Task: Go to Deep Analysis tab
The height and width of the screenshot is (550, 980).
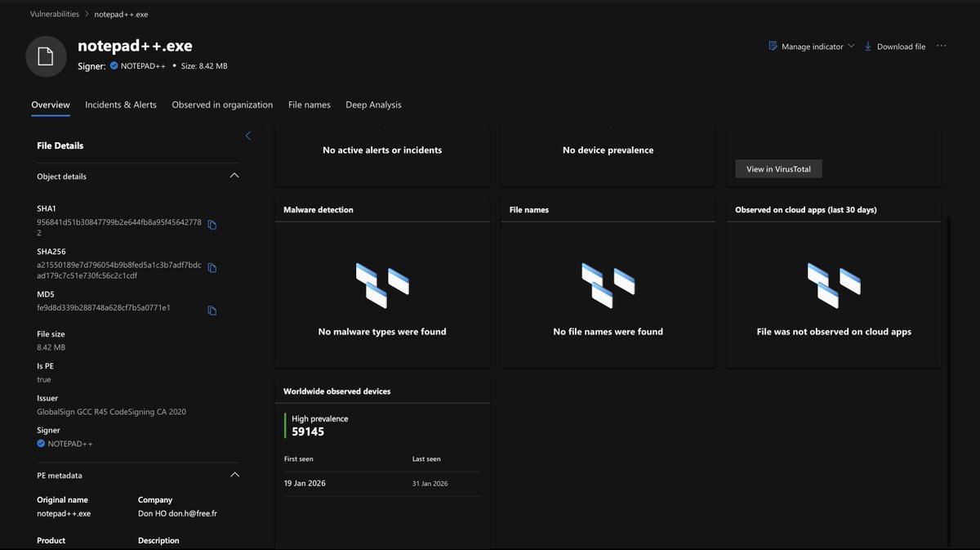Action: click(373, 105)
